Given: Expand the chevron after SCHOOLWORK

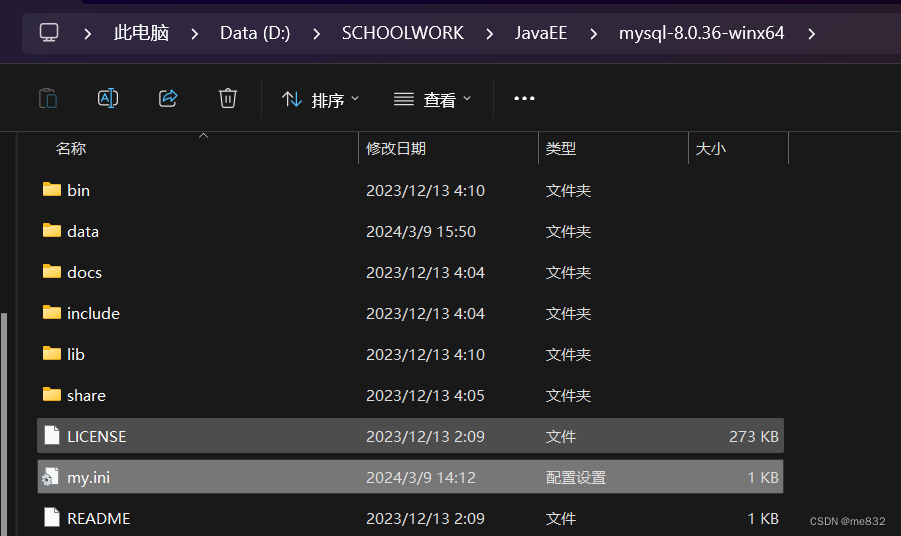Looking at the screenshot, I should coord(490,34).
